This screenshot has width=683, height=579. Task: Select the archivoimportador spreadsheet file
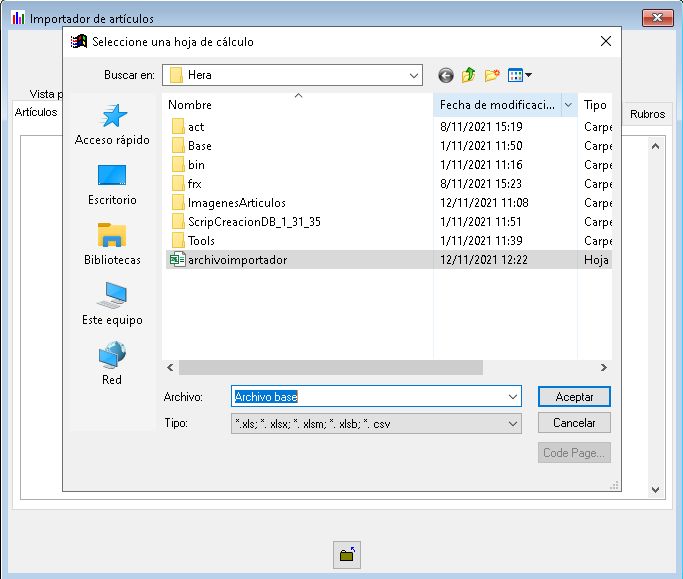(x=237, y=260)
